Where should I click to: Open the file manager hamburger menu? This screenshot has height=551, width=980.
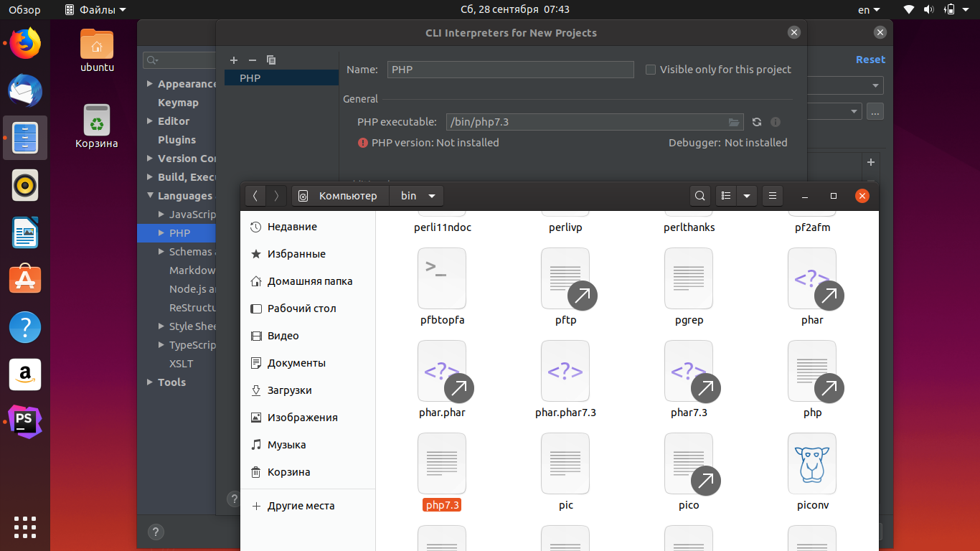[x=772, y=195]
